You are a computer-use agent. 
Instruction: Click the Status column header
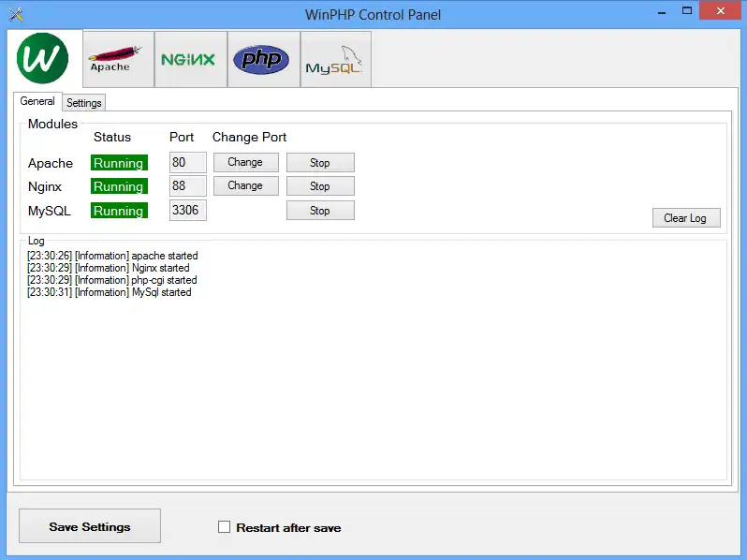pyautogui.click(x=112, y=138)
